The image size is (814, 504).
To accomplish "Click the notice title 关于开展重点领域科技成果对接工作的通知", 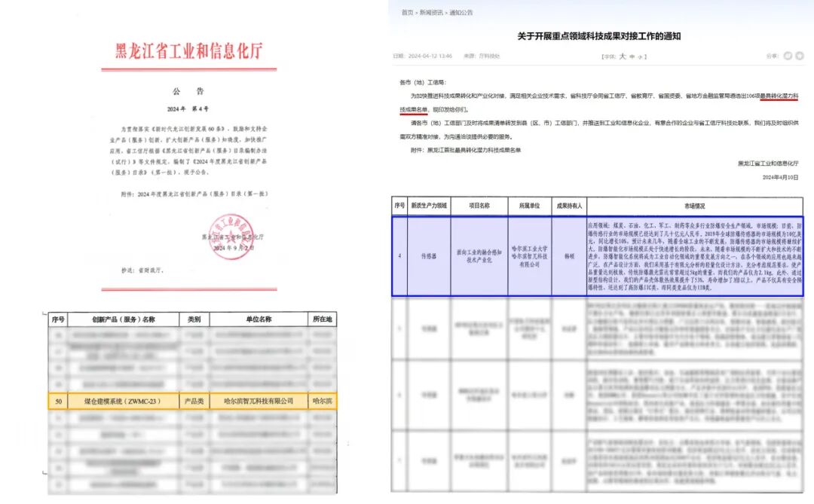I will tap(598, 36).
